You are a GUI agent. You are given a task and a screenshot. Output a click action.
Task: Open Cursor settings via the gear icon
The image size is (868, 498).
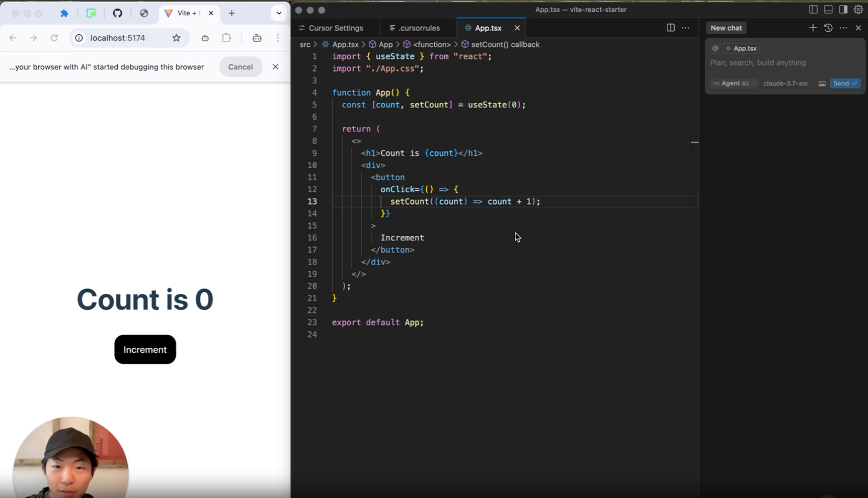pos(858,10)
